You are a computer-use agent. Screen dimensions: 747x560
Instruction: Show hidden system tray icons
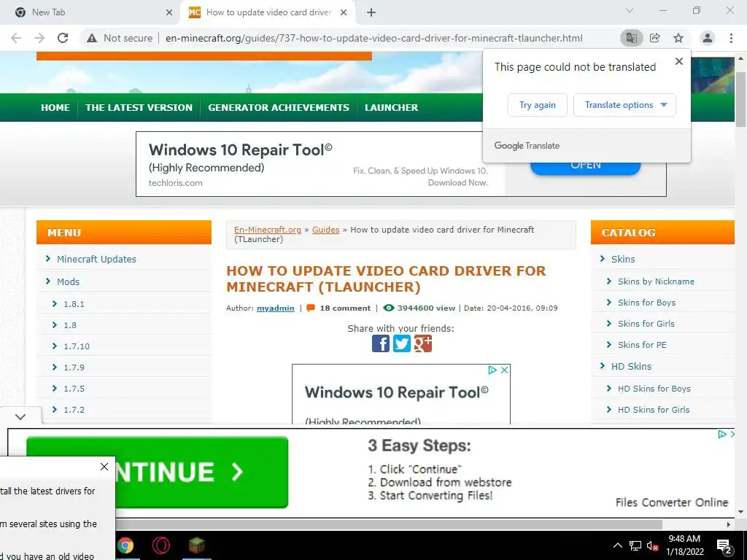click(617, 545)
